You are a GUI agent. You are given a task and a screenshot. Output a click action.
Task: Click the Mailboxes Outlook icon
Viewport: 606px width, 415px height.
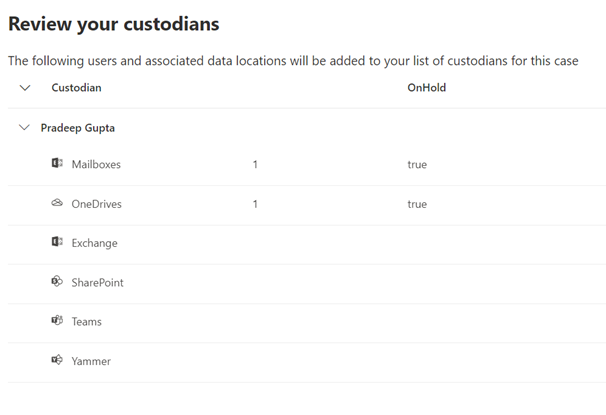click(57, 163)
